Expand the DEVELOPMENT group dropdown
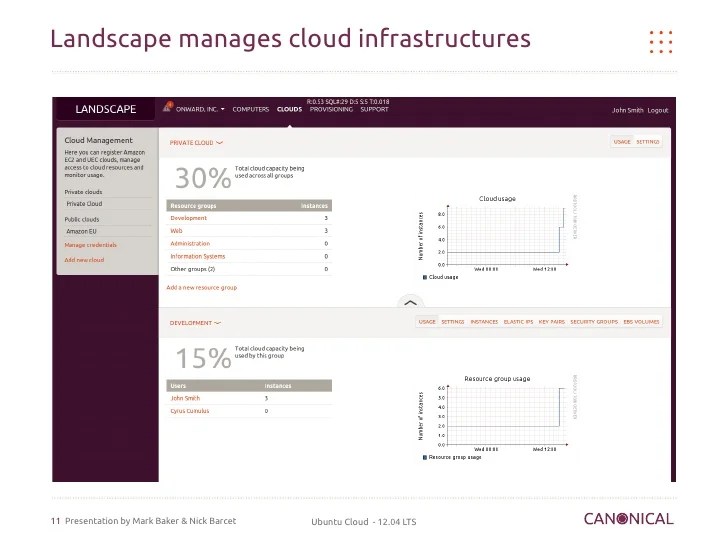 tap(195, 323)
